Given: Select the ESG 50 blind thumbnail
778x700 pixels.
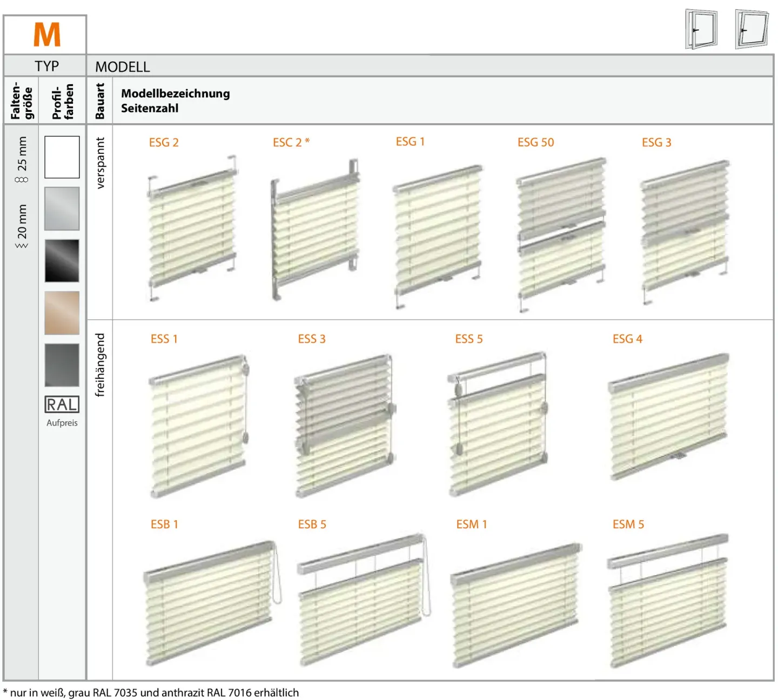Looking at the screenshot, I should pyautogui.click(x=561, y=233).
